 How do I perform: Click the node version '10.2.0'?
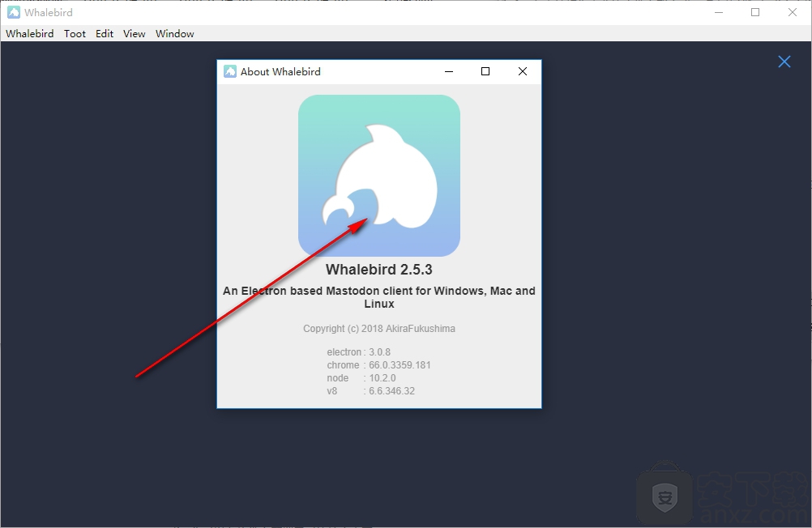382,378
